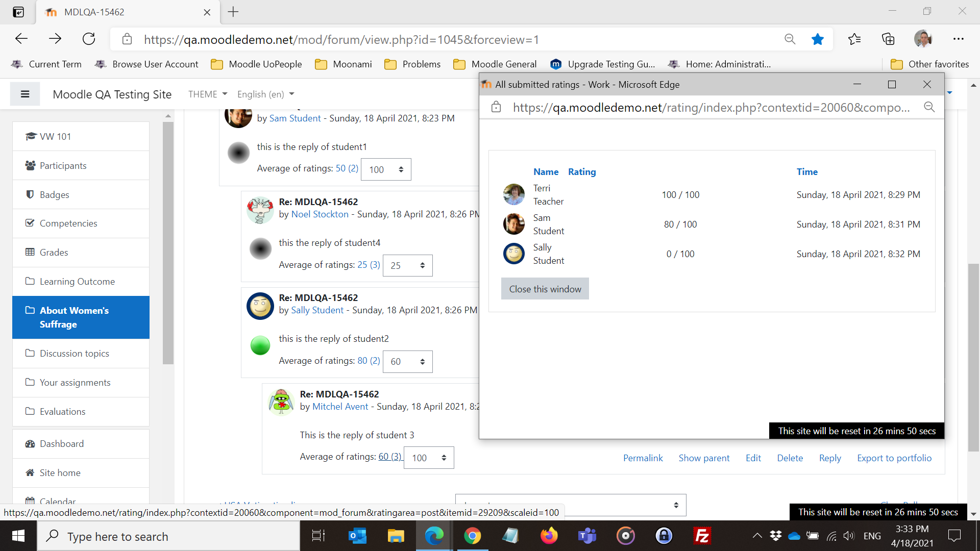Open Edge settings and more menu
This screenshot has width=980, height=551.
958,39
